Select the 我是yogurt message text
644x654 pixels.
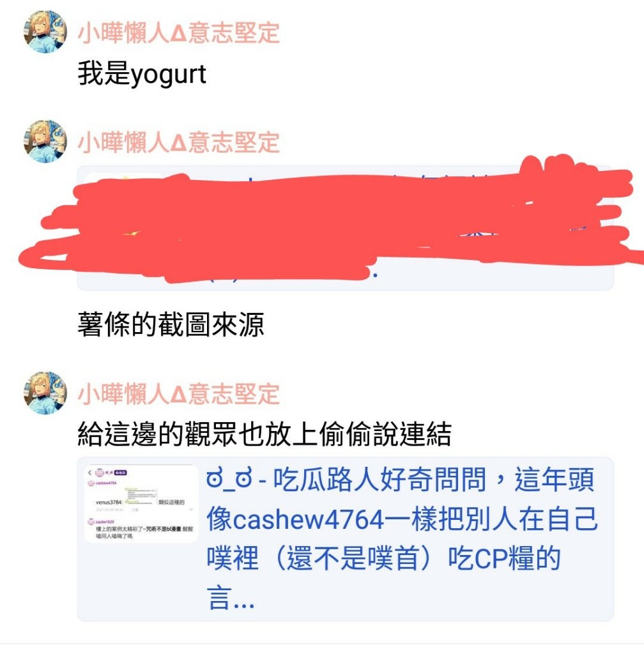[142, 75]
